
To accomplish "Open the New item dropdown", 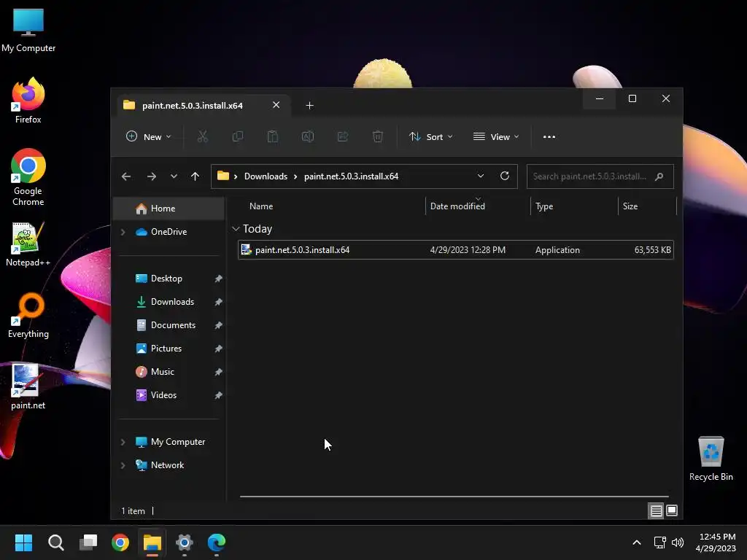I will pos(148,137).
